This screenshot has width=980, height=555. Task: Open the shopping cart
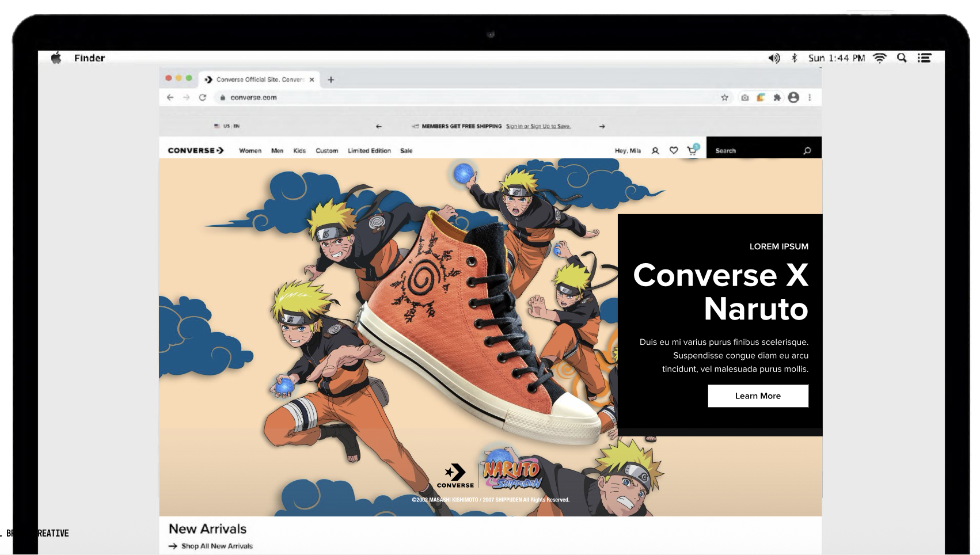point(693,150)
